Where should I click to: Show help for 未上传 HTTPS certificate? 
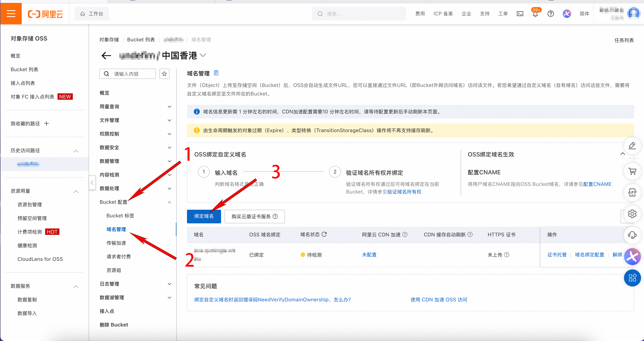(x=507, y=255)
